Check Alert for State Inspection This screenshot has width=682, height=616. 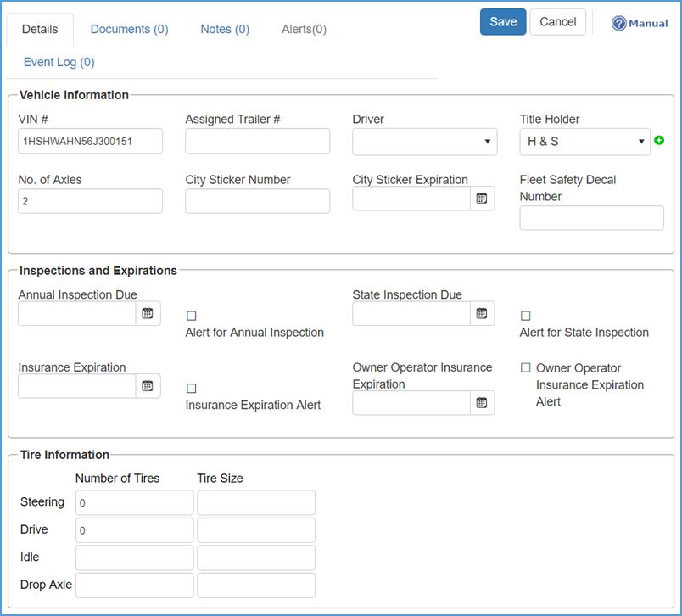526,316
